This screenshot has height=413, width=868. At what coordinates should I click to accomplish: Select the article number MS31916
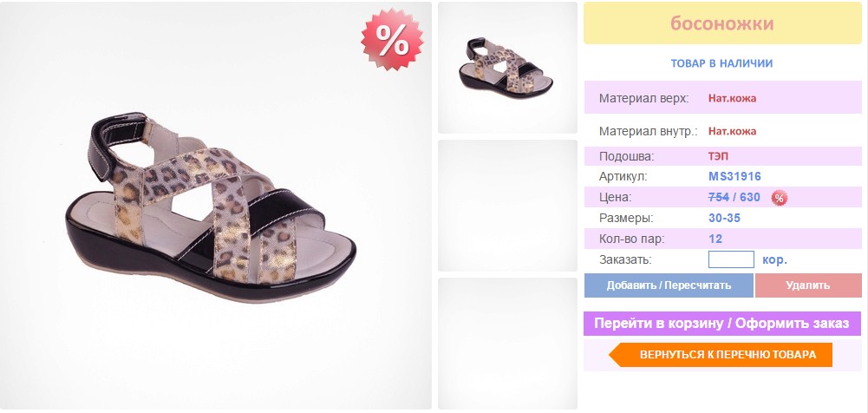(734, 177)
